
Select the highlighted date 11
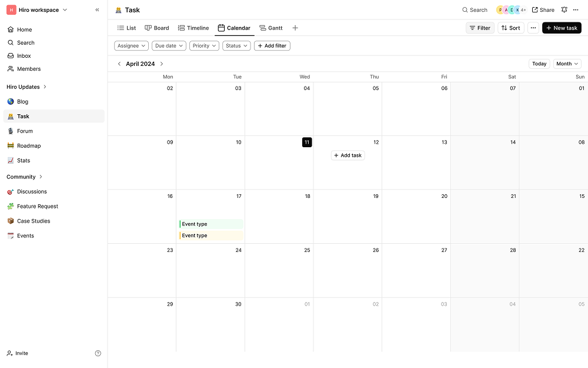(307, 142)
